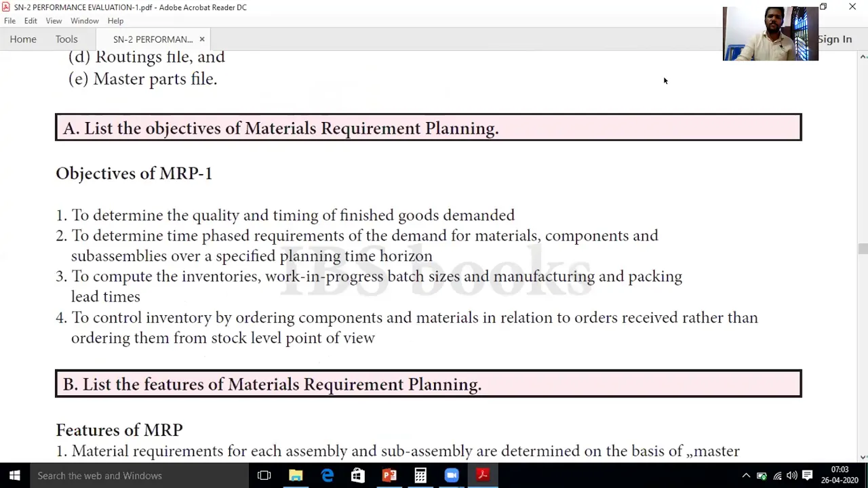Click the Adobe Acrobat PDF icon in title bar

pyautogui.click(x=6, y=7)
